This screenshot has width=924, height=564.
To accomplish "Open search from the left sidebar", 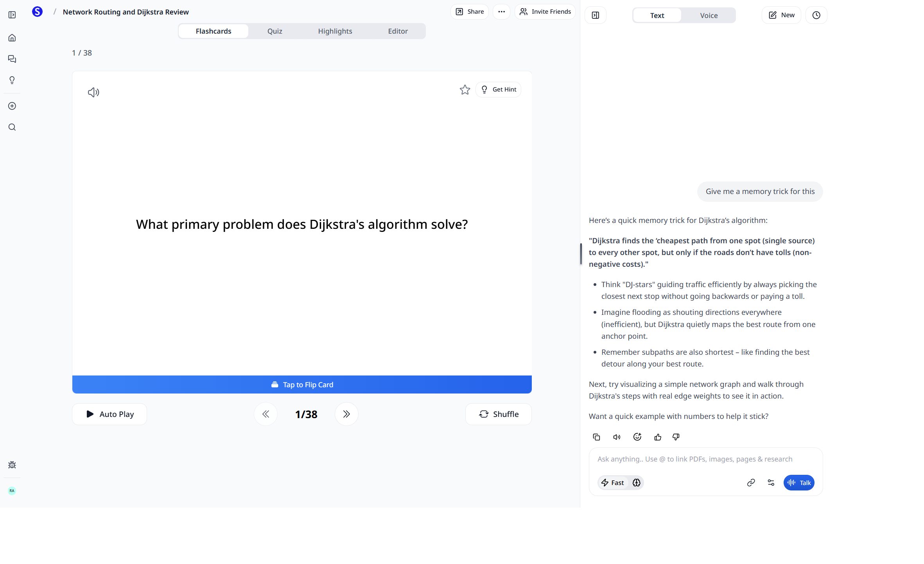I will (x=12, y=127).
